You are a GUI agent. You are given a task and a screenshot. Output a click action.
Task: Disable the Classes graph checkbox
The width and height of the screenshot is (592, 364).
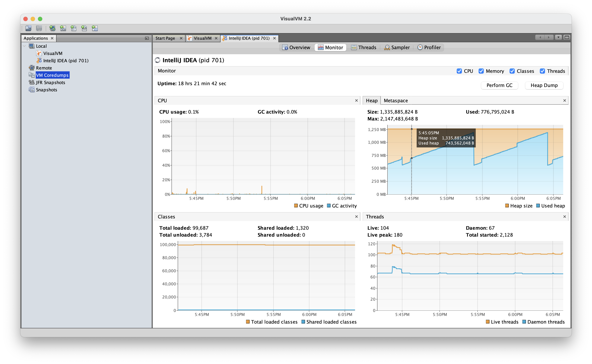coord(512,71)
